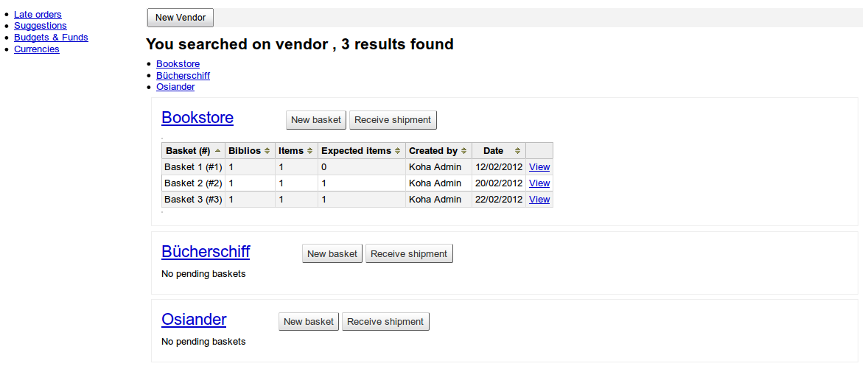868x383 pixels.
Task: Create new basket for Bücherschiff
Action: pos(332,254)
